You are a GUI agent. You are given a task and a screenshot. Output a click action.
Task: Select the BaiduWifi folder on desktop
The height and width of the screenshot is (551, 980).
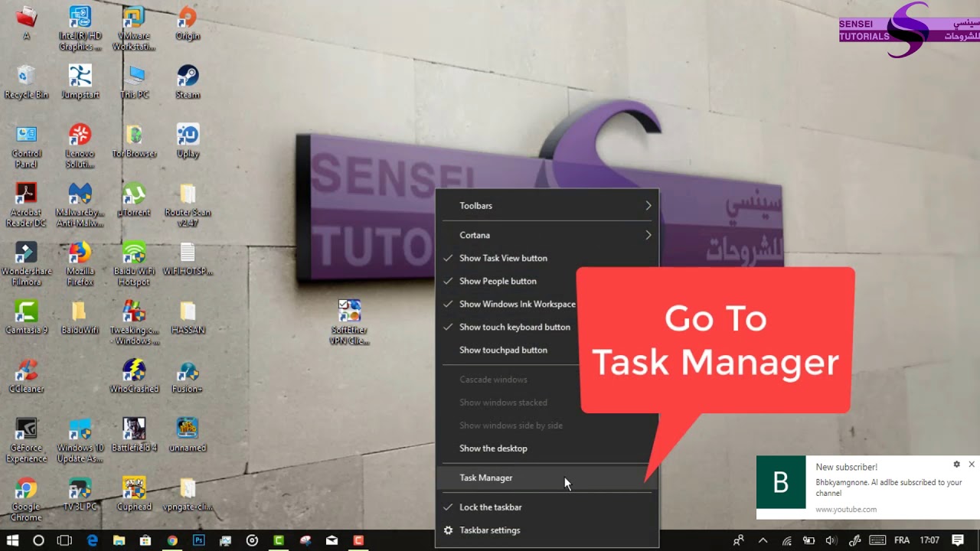[x=80, y=318]
